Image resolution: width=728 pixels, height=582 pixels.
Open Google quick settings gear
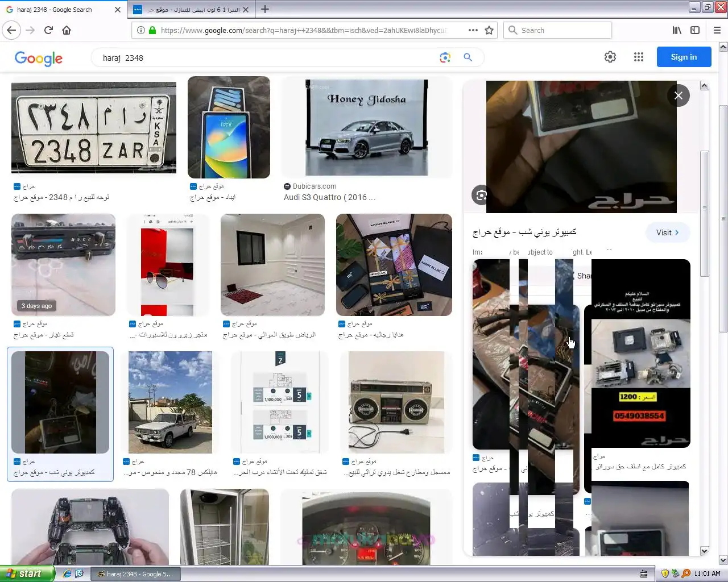610,57
